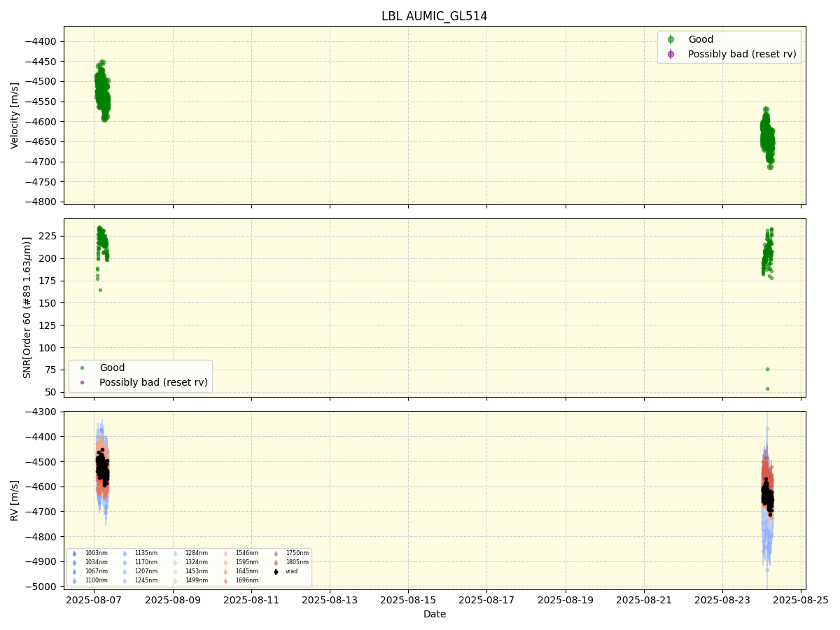Image resolution: width=840 pixels, height=630 pixels.
Task: Click the Date x-axis label
Action: 434,614
